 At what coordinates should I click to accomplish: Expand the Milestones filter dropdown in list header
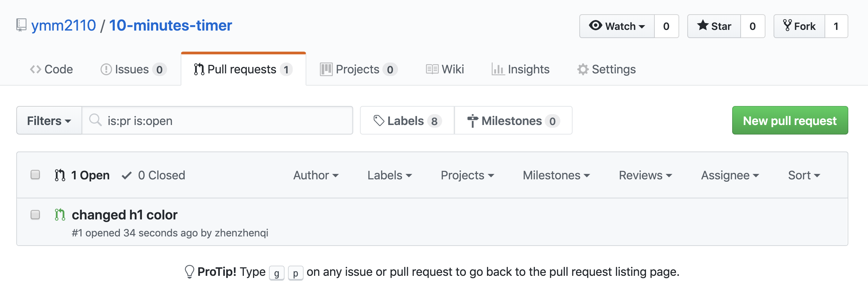[x=556, y=175]
